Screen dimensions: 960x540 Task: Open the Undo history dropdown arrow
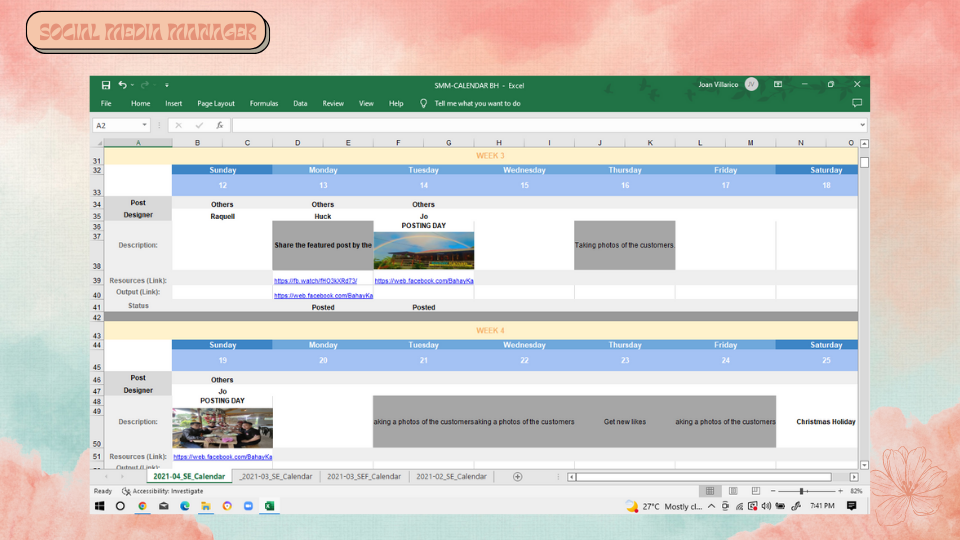(132, 85)
